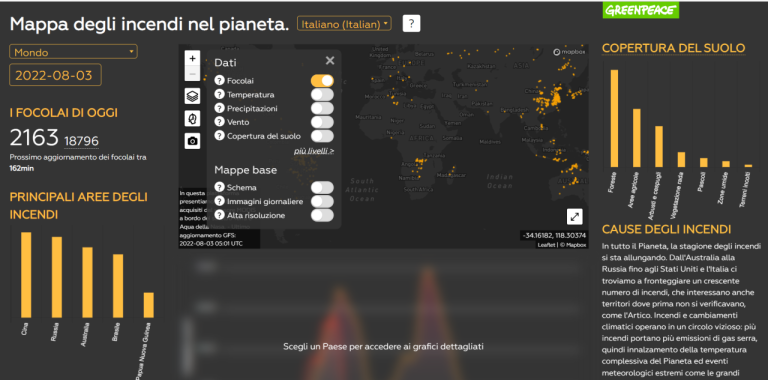Enable the Schema base map toggle
Viewport: 768px width, 380px height.
[322, 187]
